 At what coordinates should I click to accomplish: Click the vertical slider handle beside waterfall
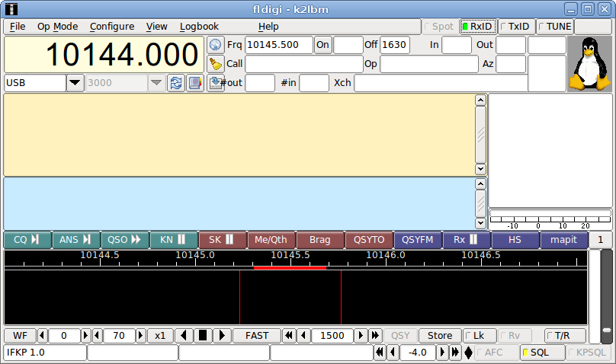click(x=607, y=330)
